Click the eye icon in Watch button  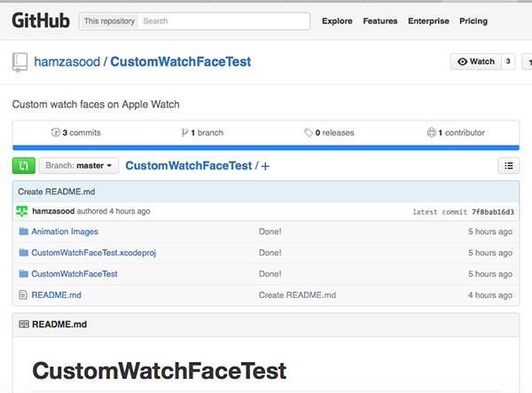point(463,61)
